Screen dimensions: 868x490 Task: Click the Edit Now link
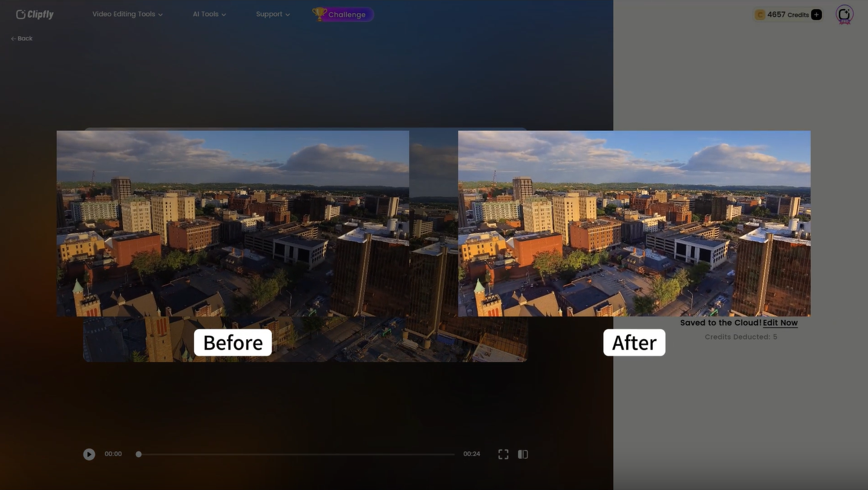click(780, 323)
